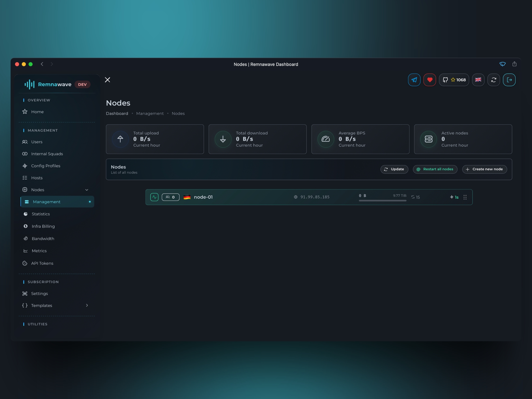Click Dashboard breadcrumb link

117,114
